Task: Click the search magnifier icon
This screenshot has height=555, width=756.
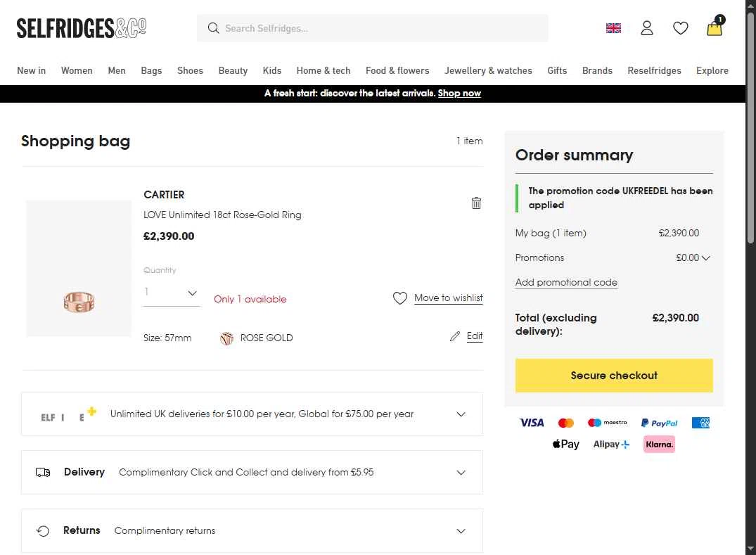Action: [x=213, y=28]
